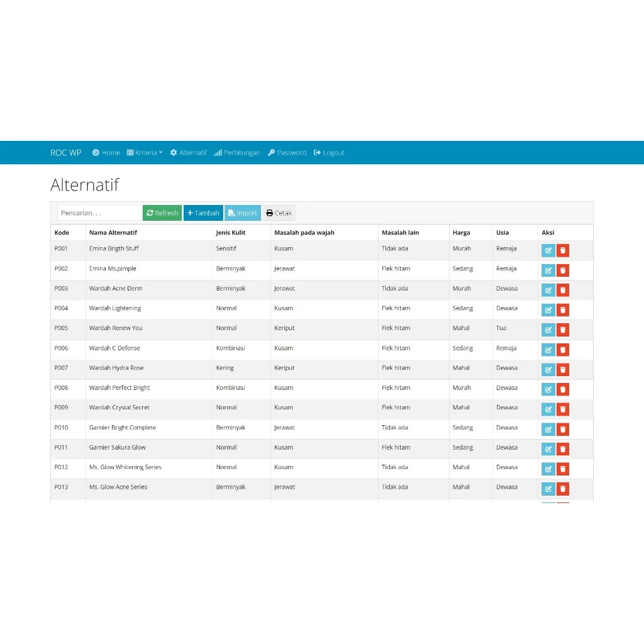Expand the Kriteria dropdown menu
Screen dimensions: 644x644
tap(145, 152)
